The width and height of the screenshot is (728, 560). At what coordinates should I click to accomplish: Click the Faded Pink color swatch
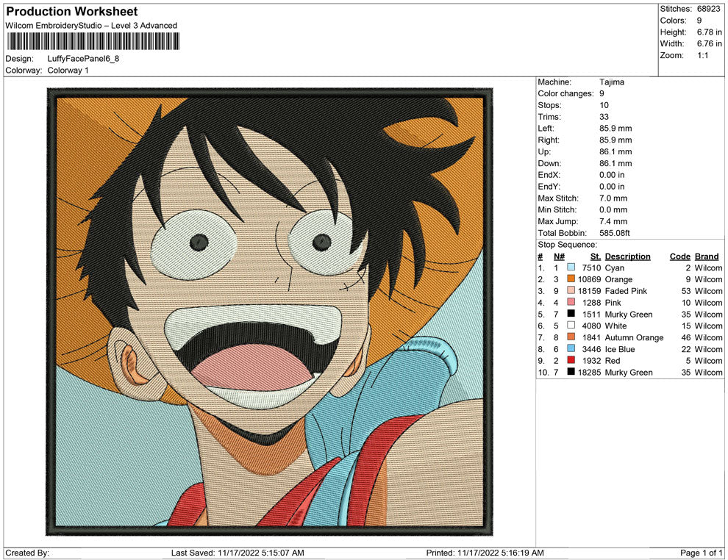[x=571, y=290]
